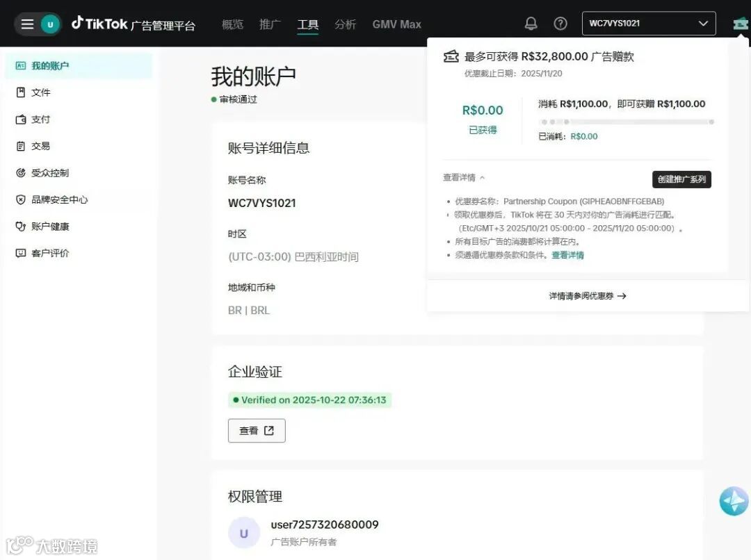Click the Verified on 2025-10-22 07:36:13 badge
This screenshot has height=560, width=751.
point(309,400)
